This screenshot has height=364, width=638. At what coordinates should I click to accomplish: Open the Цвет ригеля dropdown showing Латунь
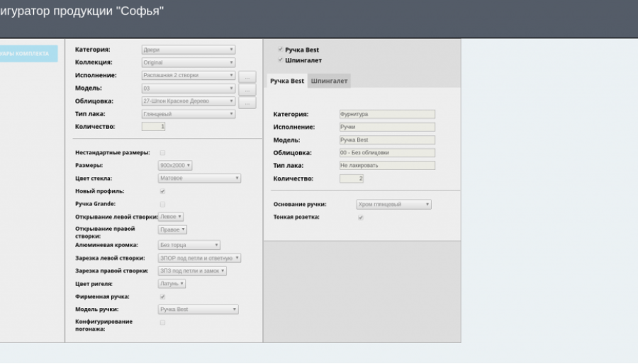click(x=172, y=284)
